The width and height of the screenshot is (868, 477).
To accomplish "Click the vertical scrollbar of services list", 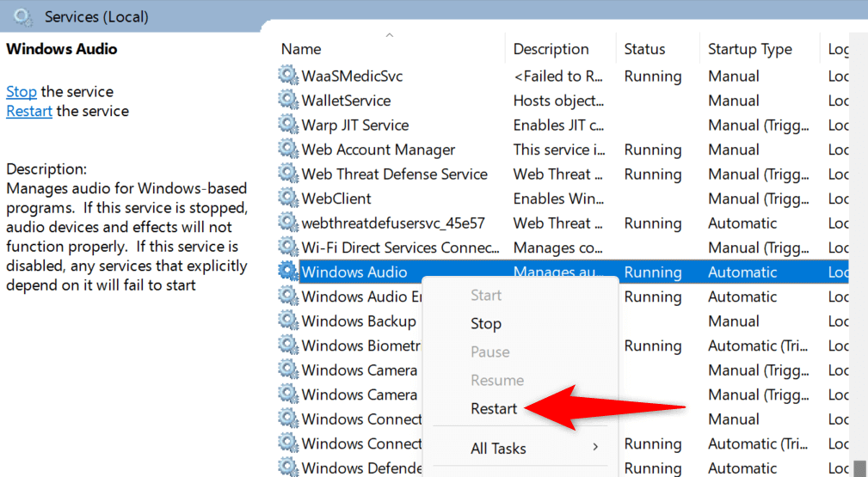I will 859,258.
